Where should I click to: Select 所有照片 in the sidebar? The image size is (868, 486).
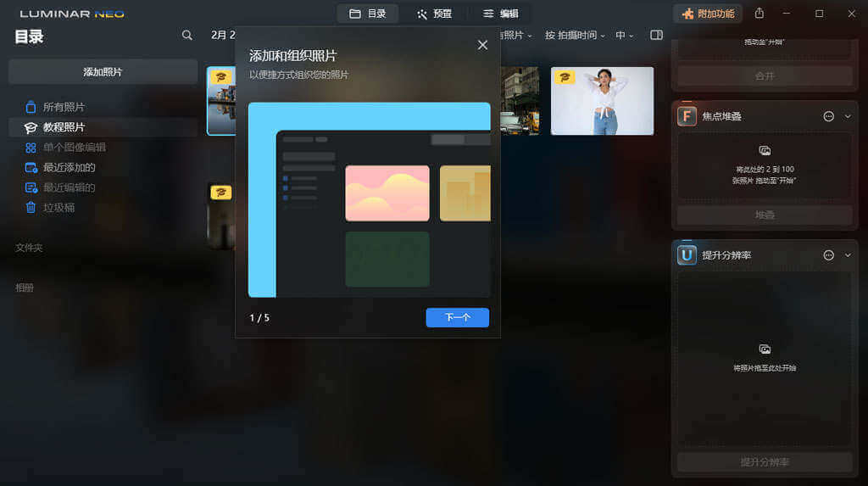[103, 107]
